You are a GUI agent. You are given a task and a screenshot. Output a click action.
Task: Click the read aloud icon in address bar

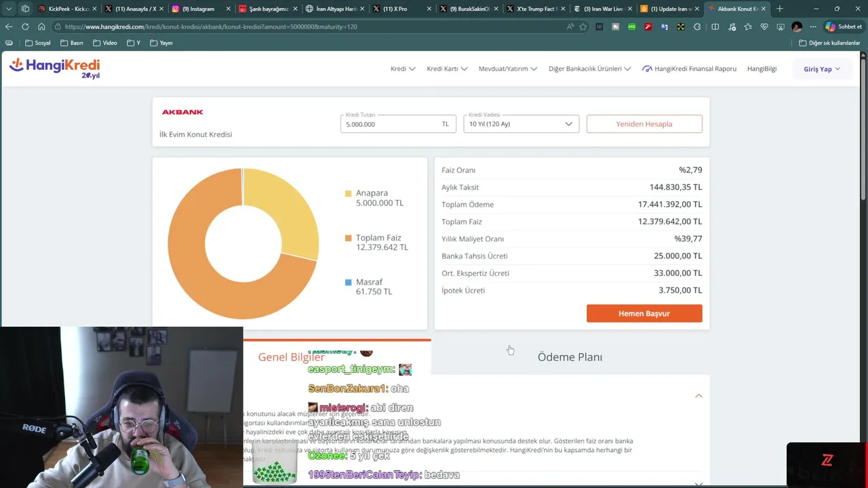pos(570,26)
